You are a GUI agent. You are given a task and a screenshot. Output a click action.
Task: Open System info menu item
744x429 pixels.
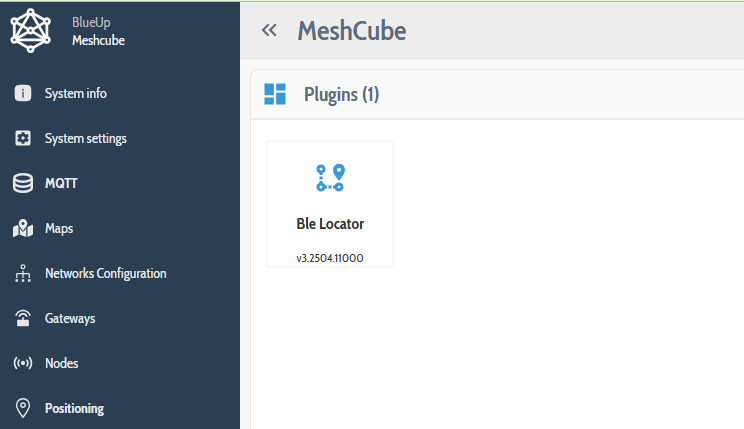[75, 93]
